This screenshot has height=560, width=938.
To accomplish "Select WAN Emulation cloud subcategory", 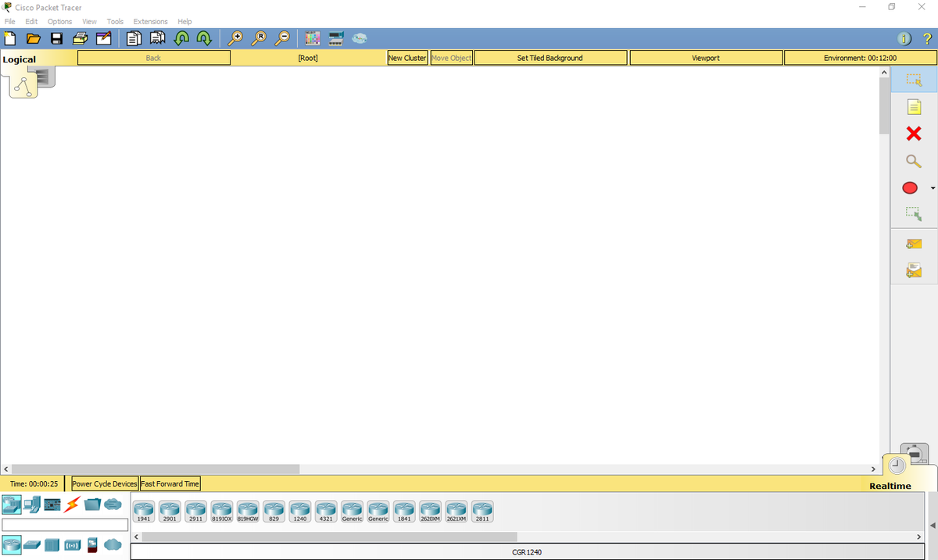I will [x=113, y=544].
